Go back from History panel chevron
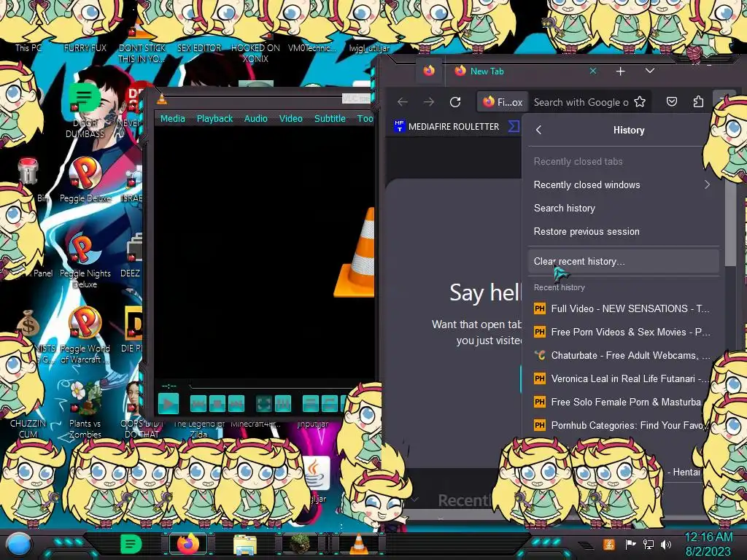 point(539,130)
